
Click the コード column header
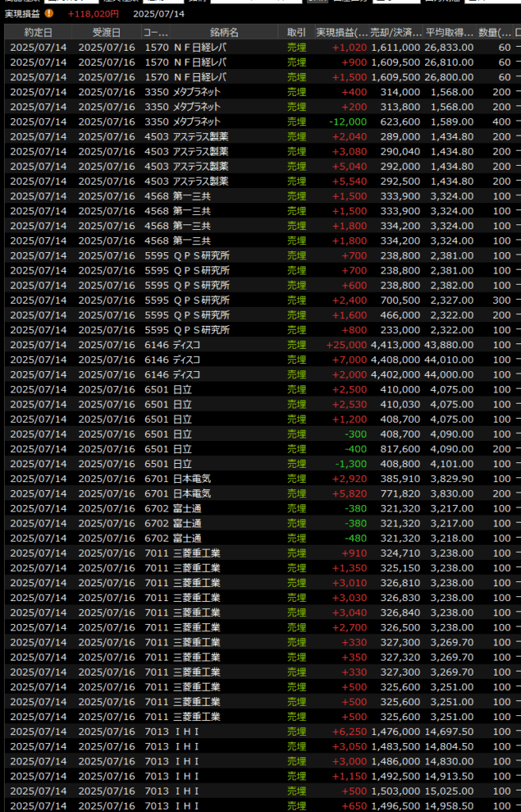(x=154, y=32)
